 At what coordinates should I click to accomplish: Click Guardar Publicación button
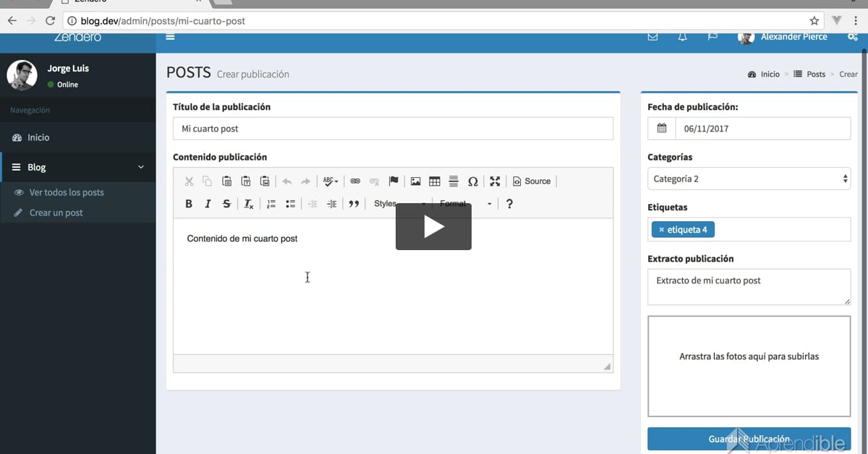(749, 439)
